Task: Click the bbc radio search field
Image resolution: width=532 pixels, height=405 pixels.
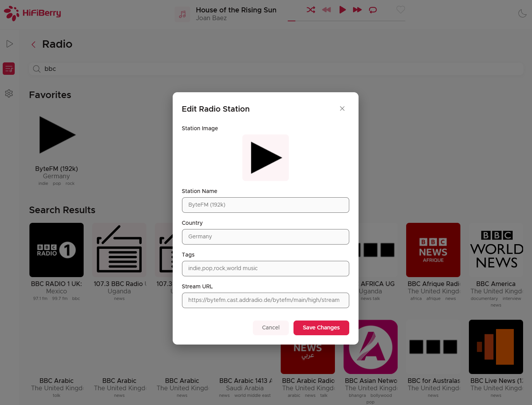Action: 276,69
